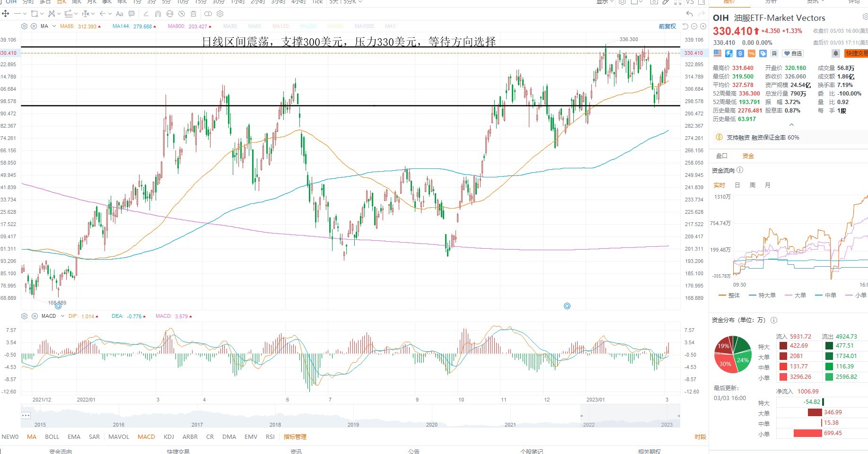Hide drawings with the eye-slash icon
The image size is (868, 454).
[181, 14]
